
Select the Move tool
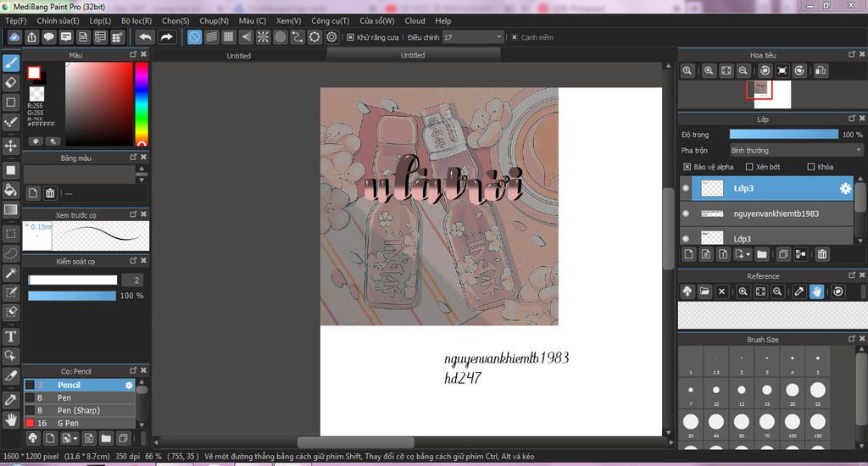pyautogui.click(x=11, y=146)
